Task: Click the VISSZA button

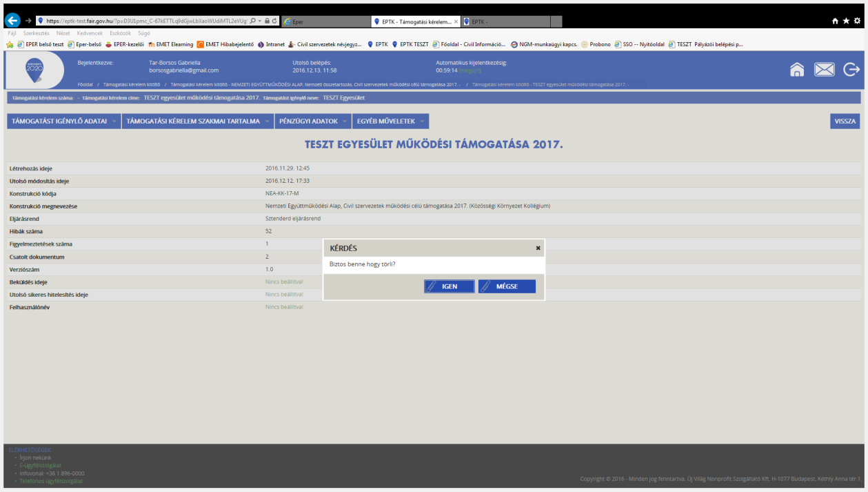Action: 845,121
